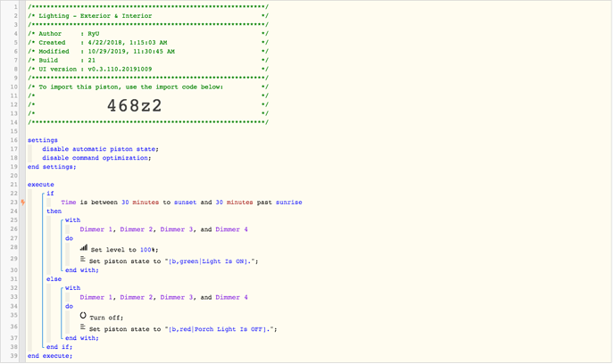This screenshot has height=364, width=616.
Task: Click the 'settings' keyword
Action: 43,140
